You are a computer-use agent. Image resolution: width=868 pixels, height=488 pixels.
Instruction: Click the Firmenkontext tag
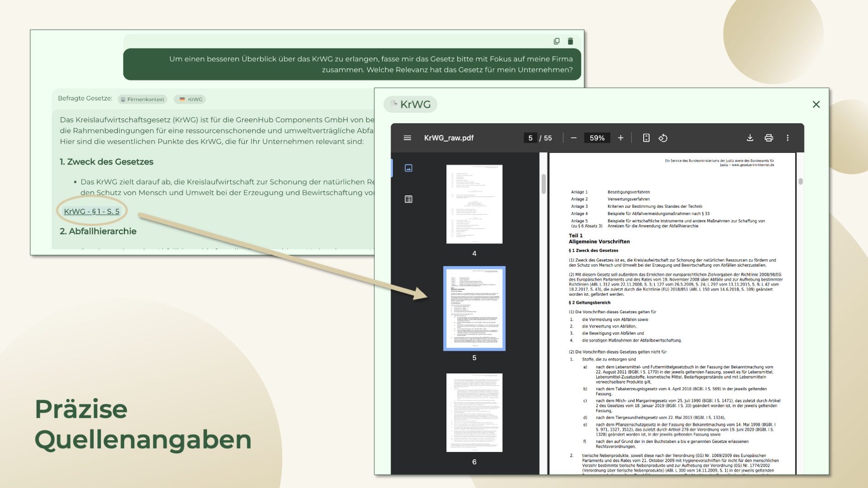[x=142, y=99]
